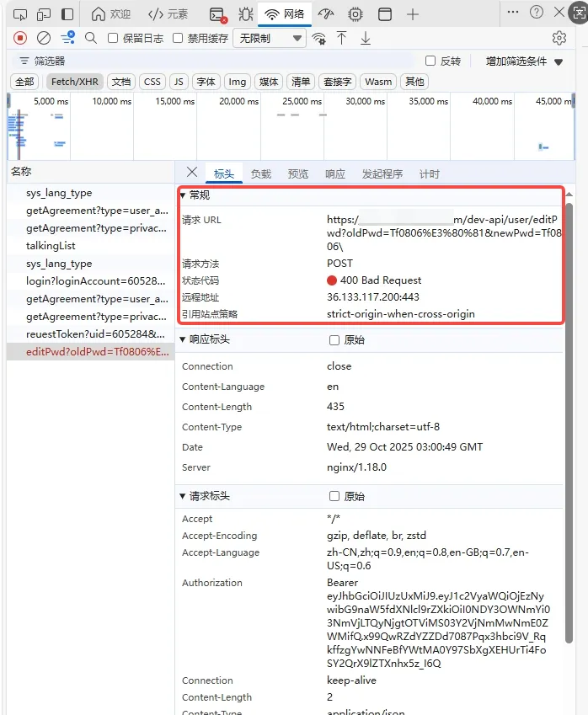Check 原始 raw for response headers
Image resolution: width=588 pixels, height=715 pixels.
pos(334,340)
